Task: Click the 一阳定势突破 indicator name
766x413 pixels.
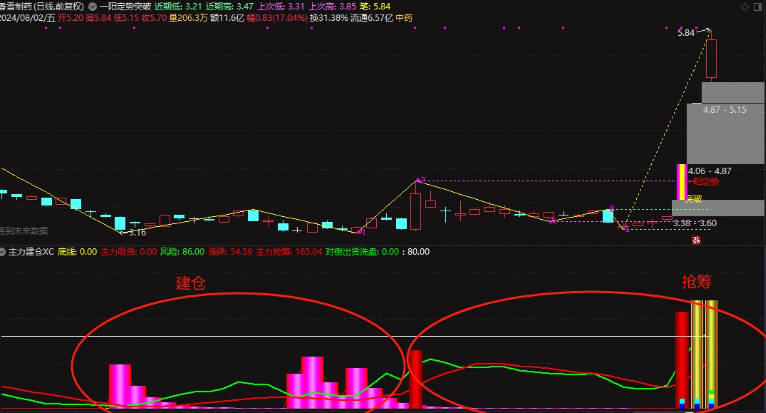Action: 125,7
